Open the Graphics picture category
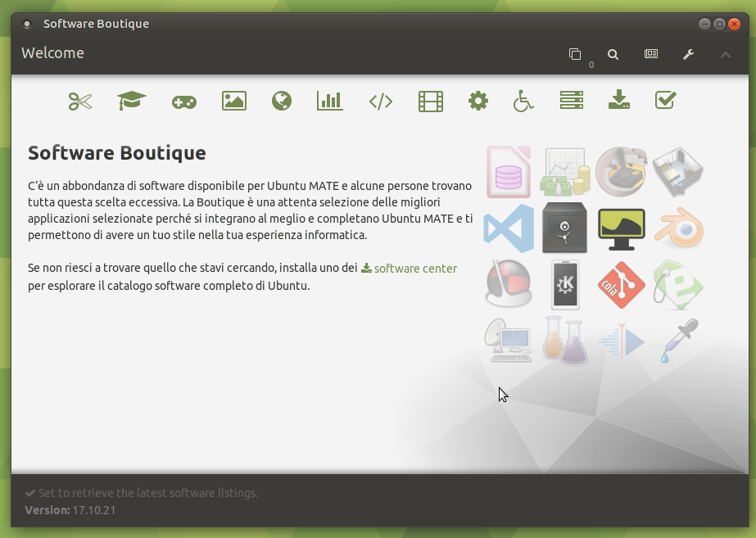The image size is (756, 538). click(234, 102)
